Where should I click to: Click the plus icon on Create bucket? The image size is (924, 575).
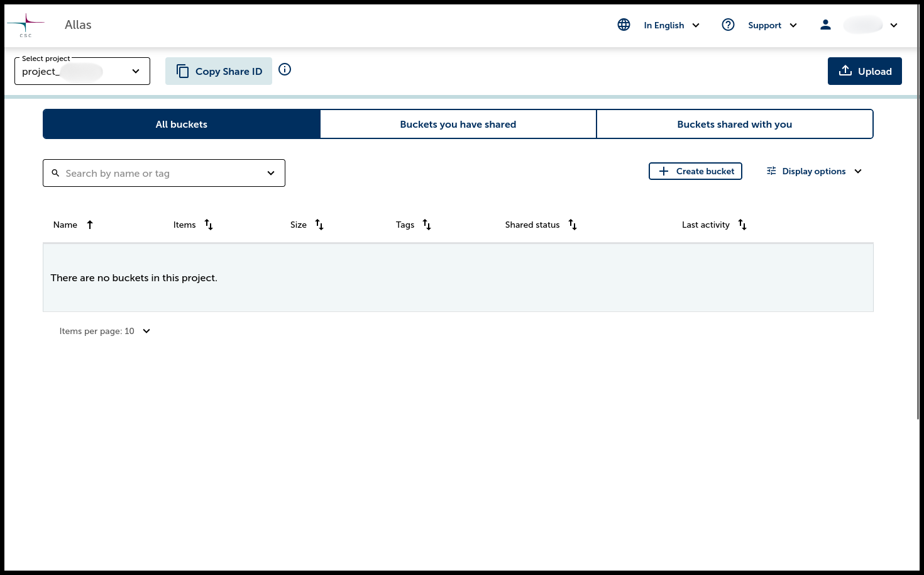click(x=664, y=170)
